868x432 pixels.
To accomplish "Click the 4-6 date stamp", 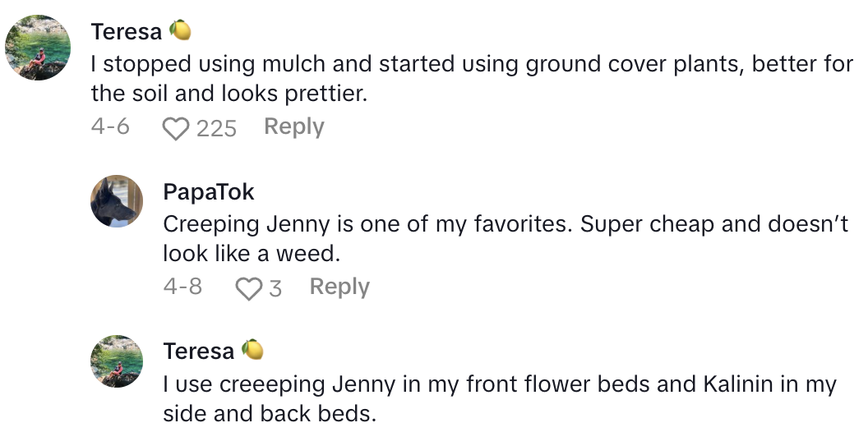I will pyautogui.click(x=110, y=127).
